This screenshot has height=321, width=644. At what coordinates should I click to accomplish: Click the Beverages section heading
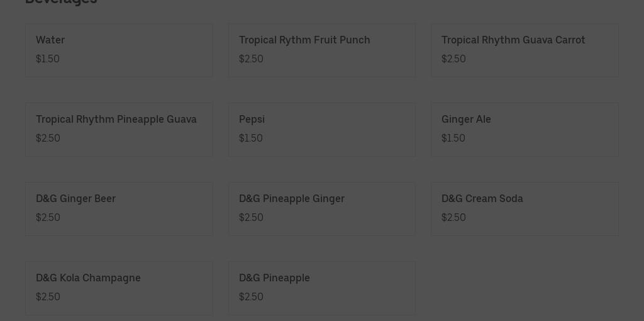pyautogui.click(x=61, y=2)
